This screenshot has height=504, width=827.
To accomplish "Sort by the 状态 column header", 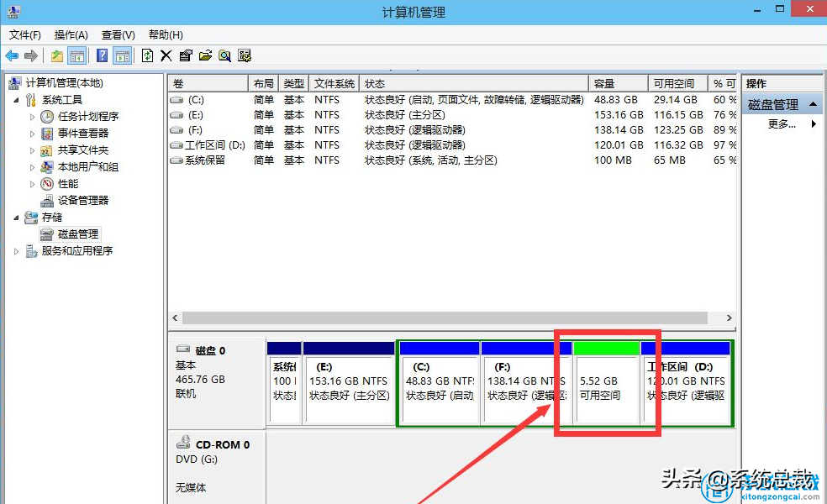I will (x=474, y=83).
